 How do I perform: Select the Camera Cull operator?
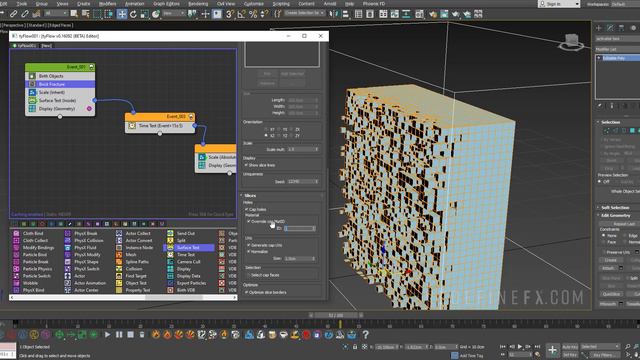[189, 262]
